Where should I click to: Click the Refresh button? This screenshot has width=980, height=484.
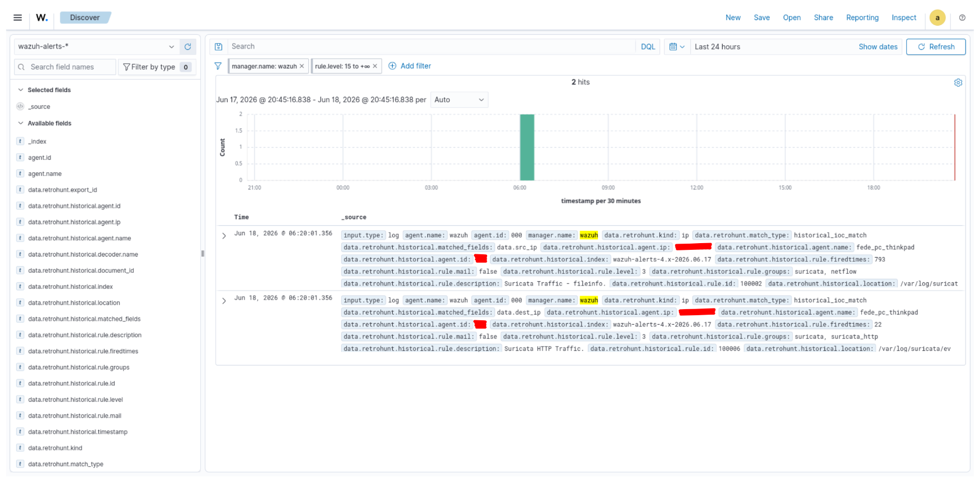point(936,47)
